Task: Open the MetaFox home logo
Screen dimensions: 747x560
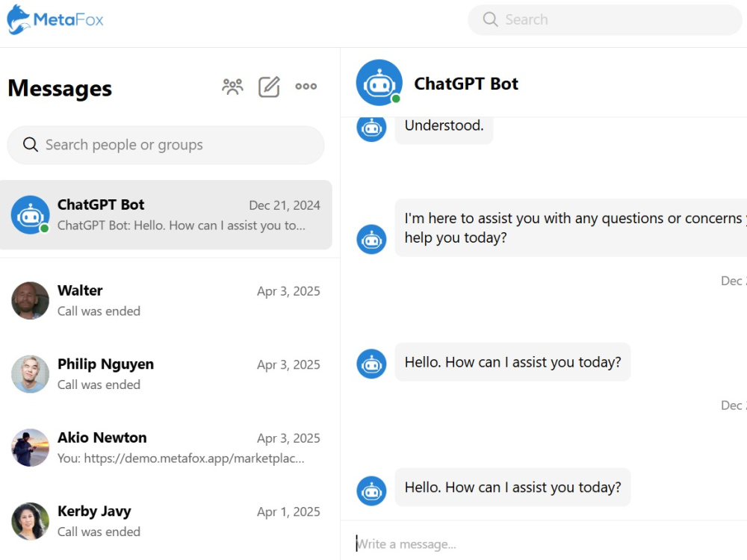Action: [x=55, y=20]
